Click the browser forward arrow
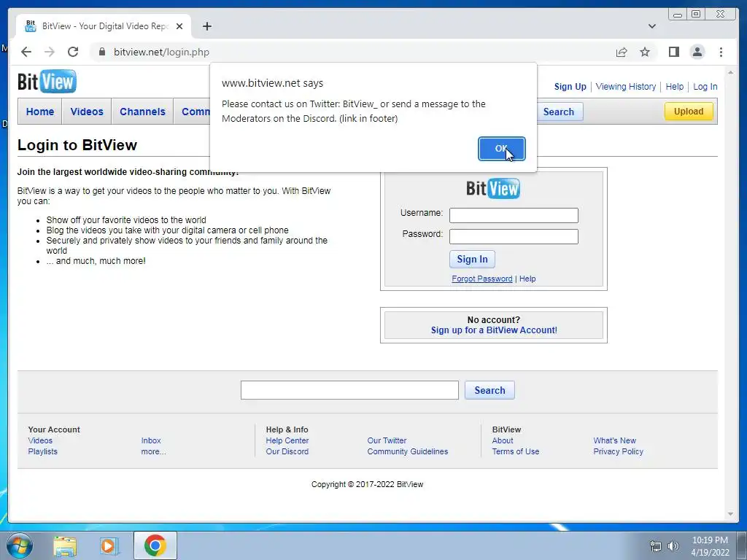747x560 pixels. tap(50, 52)
